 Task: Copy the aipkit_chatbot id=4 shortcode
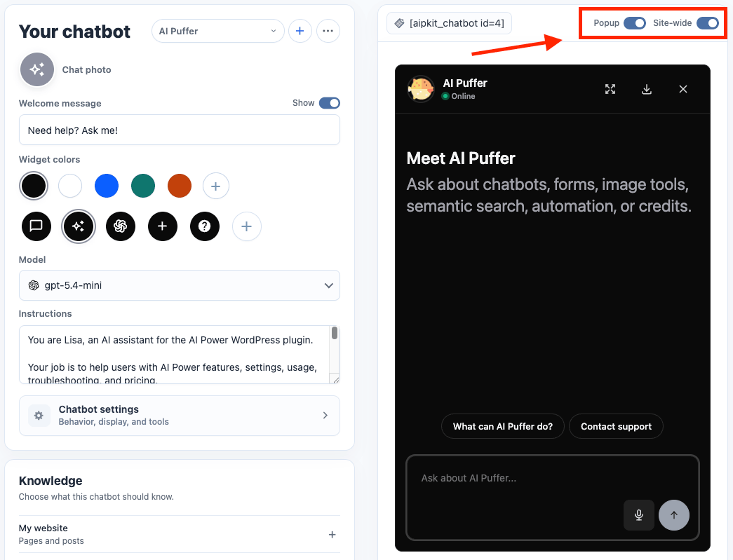point(449,23)
